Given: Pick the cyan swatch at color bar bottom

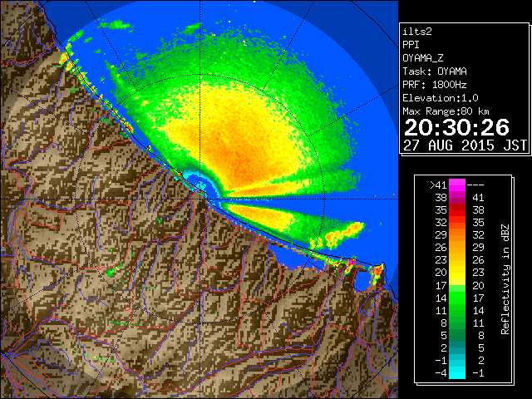Looking at the screenshot, I should point(457,373).
